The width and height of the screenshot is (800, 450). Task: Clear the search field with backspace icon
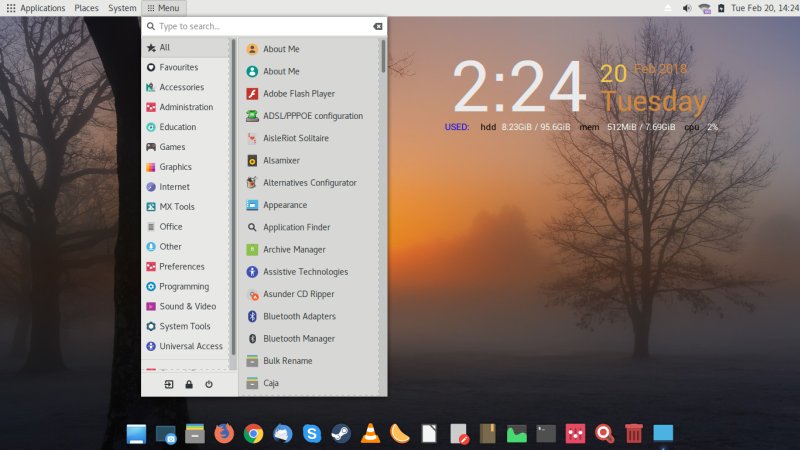click(377, 26)
